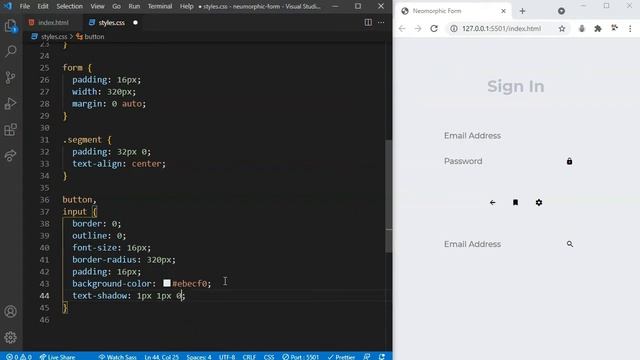
Task: Open the Explorer view in the activity bar
Action: coord(11,26)
